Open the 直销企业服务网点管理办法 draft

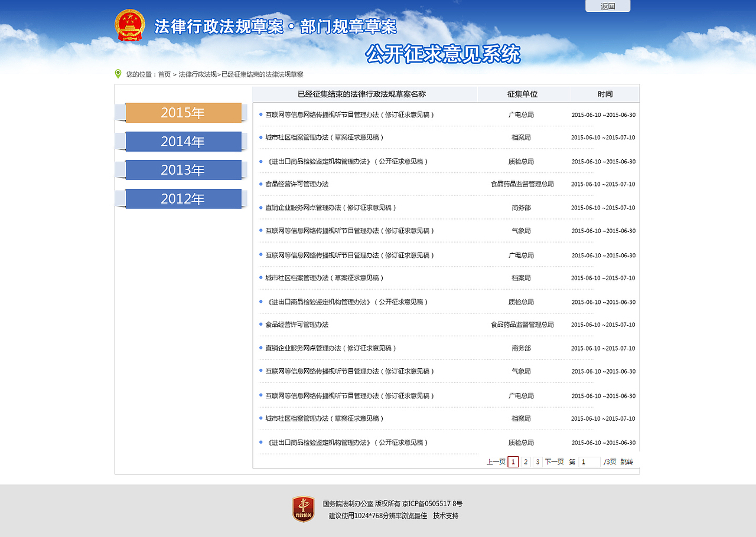(x=331, y=207)
